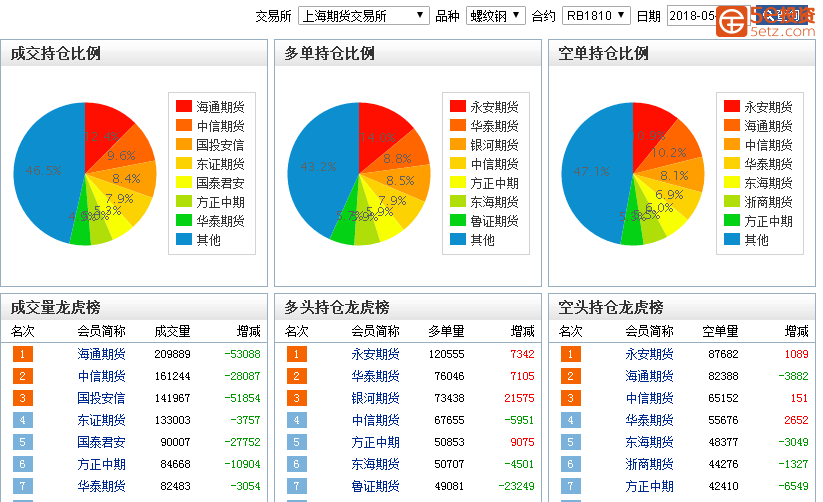Image resolution: width=823 pixels, height=502 pixels.
Task: Click 国泰君安 link in 成交量龙虎榜
Action: [x=101, y=442]
